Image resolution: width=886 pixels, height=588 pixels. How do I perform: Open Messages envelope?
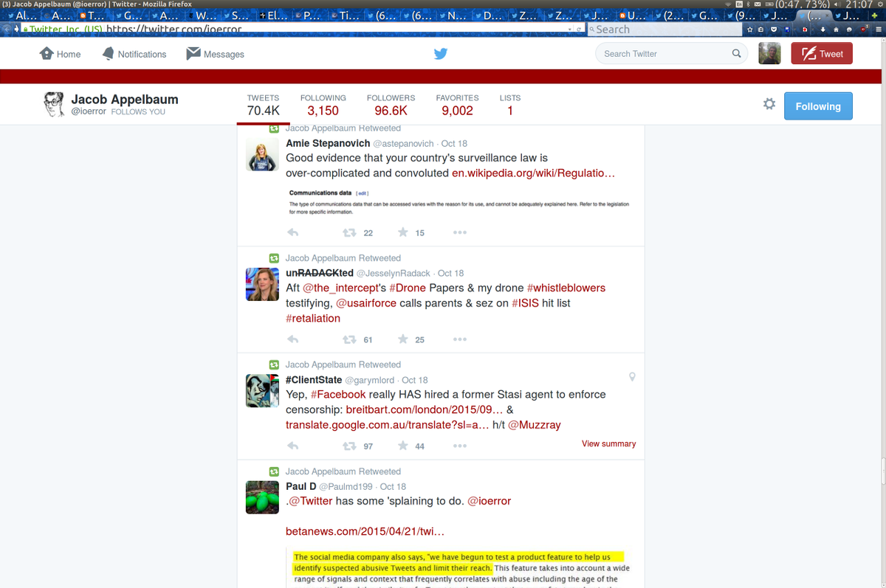[x=215, y=54]
